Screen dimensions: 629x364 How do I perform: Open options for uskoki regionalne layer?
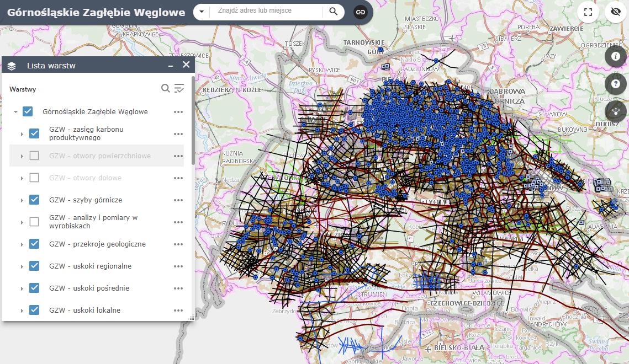coord(178,266)
